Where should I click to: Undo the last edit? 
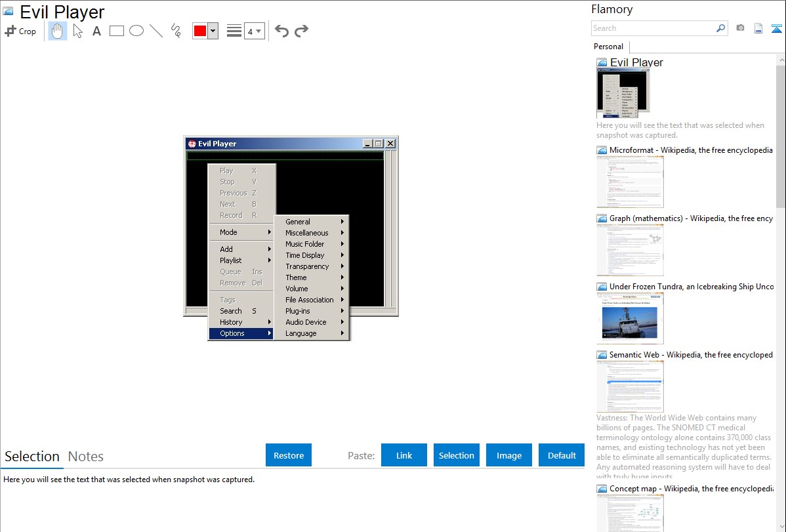tap(281, 31)
